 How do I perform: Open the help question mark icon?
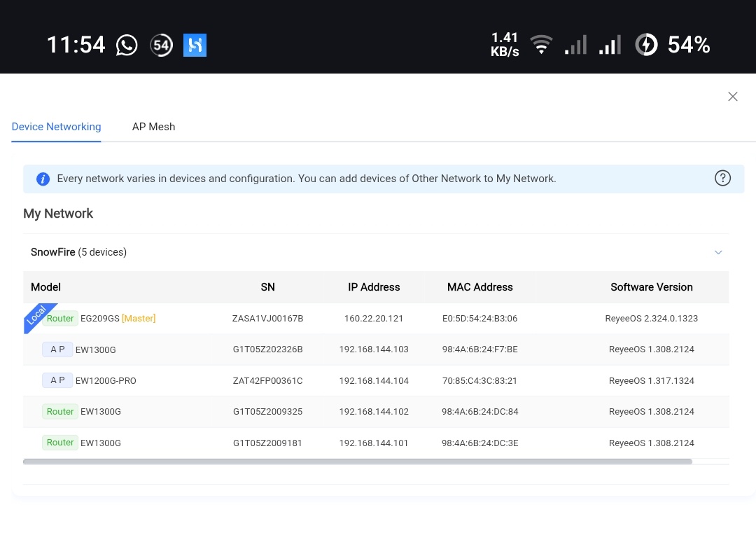click(x=722, y=178)
